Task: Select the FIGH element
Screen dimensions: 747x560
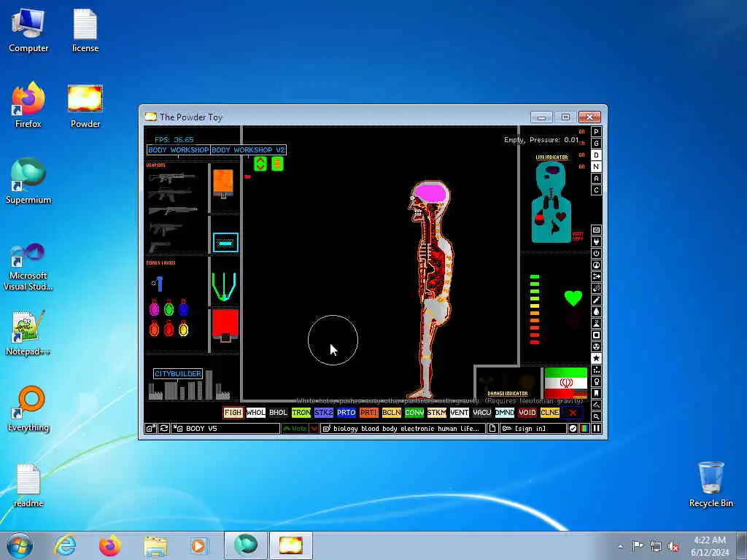Action: [233, 413]
